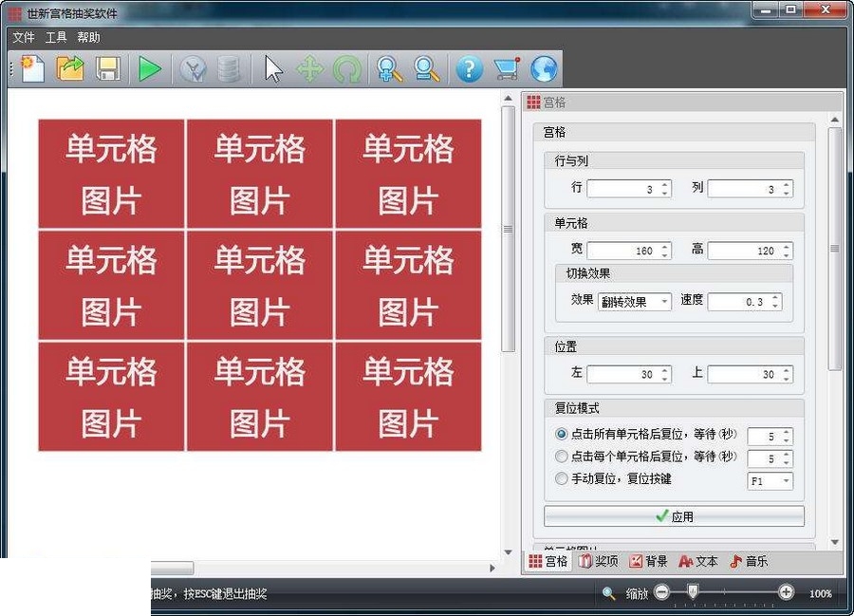The image size is (854, 616).
Task: Switch to the 宫格 tab
Action: [548, 561]
